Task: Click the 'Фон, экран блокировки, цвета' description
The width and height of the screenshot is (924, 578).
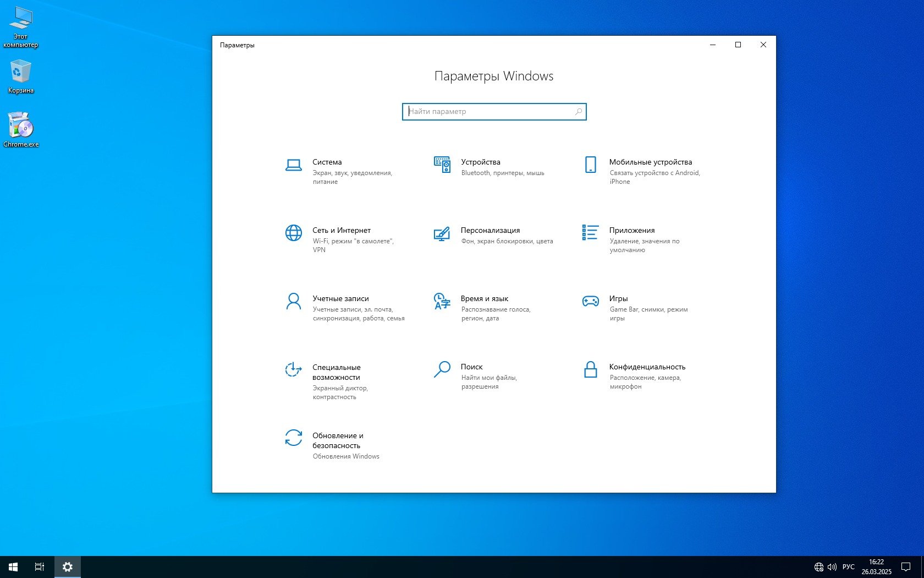Action: [x=507, y=241]
